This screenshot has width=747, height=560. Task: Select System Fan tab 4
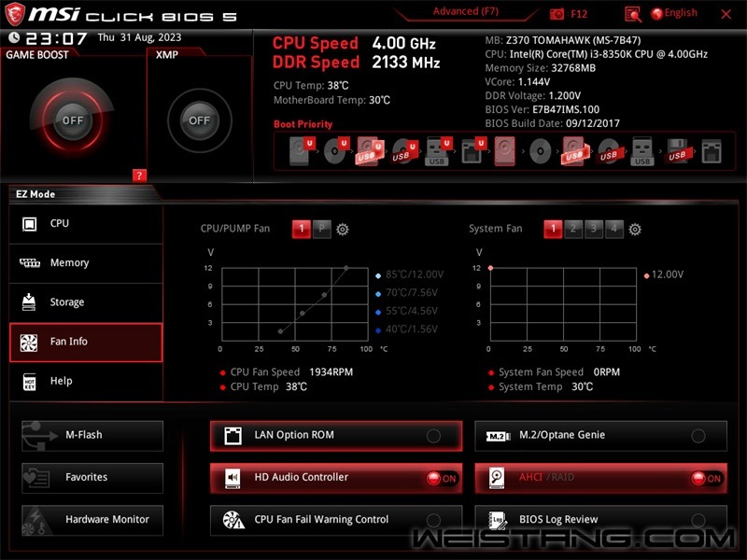click(x=614, y=229)
